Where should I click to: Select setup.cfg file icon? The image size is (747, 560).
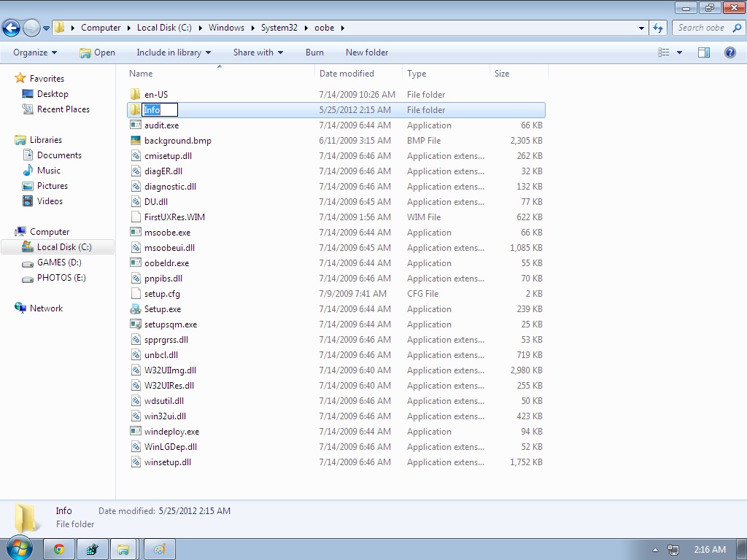pos(135,293)
